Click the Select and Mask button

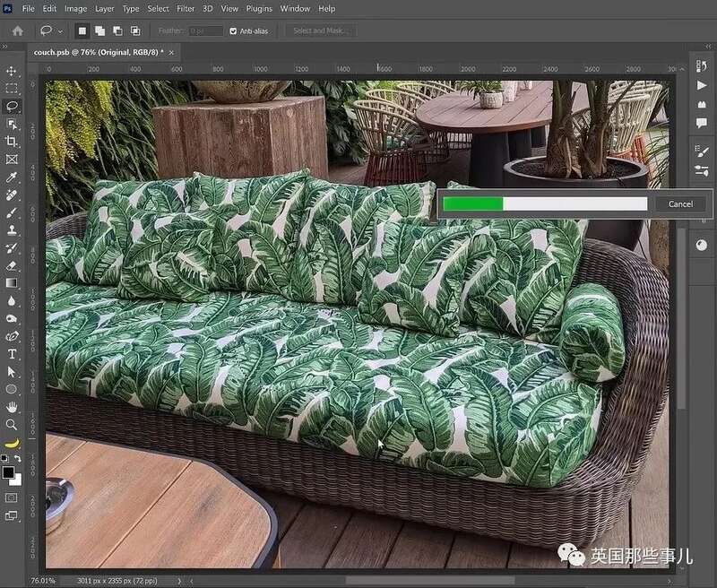(x=319, y=31)
